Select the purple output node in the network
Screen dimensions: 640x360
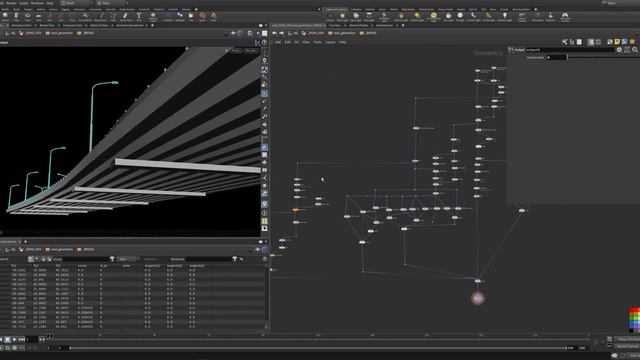pos(478,298)
